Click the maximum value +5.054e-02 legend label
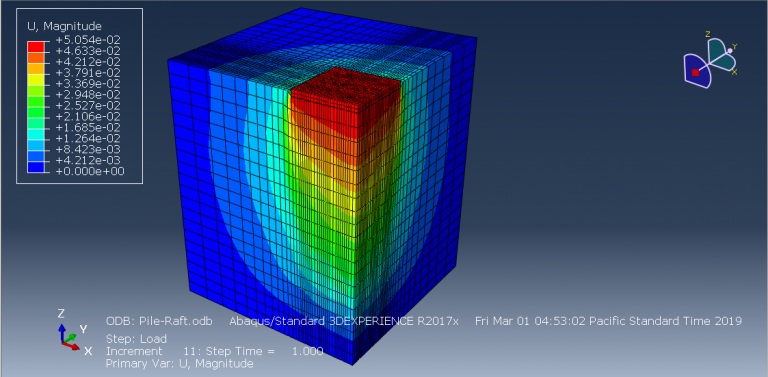The width and height of the screenshot is (768, 377). coord(89,40)
